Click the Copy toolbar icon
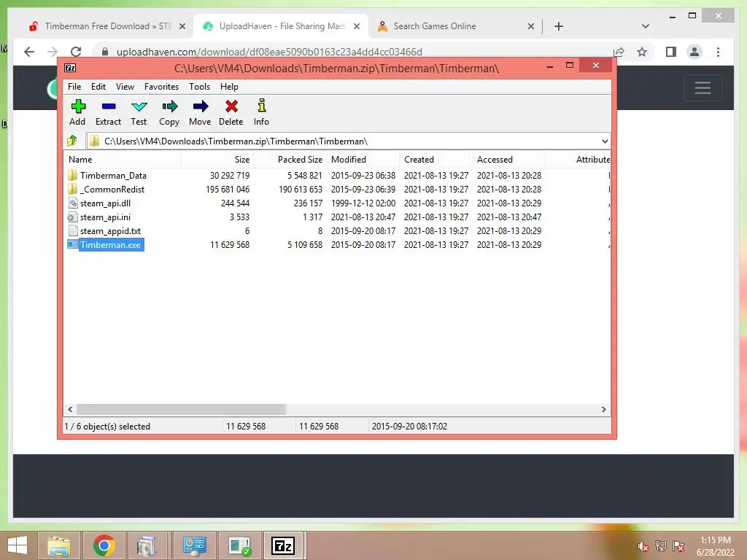This screenshot has height=560, width=747. [169, 106]
